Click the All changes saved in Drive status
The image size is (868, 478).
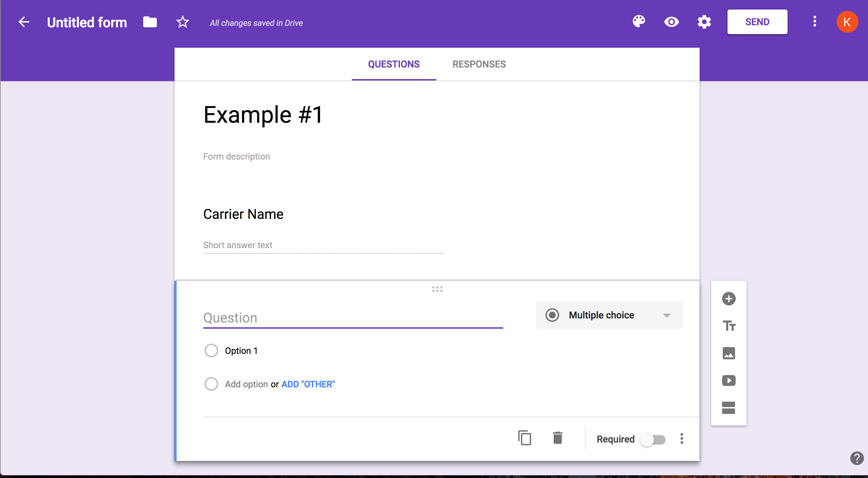point(256,23)
